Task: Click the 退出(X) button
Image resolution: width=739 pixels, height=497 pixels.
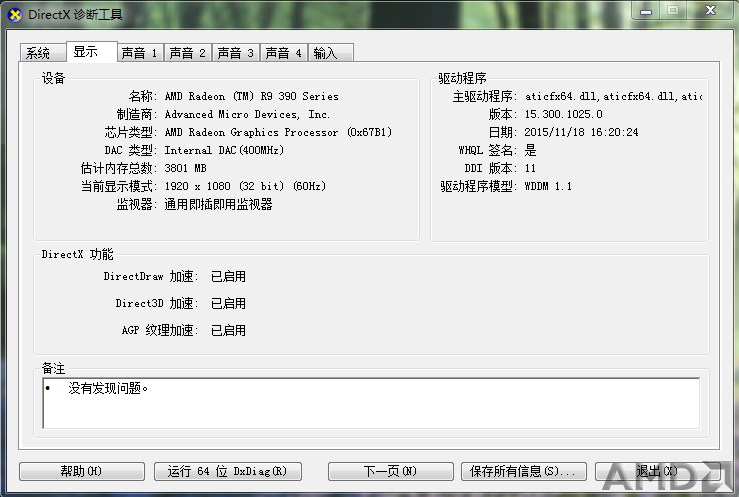Action: (x=657, y=471)
